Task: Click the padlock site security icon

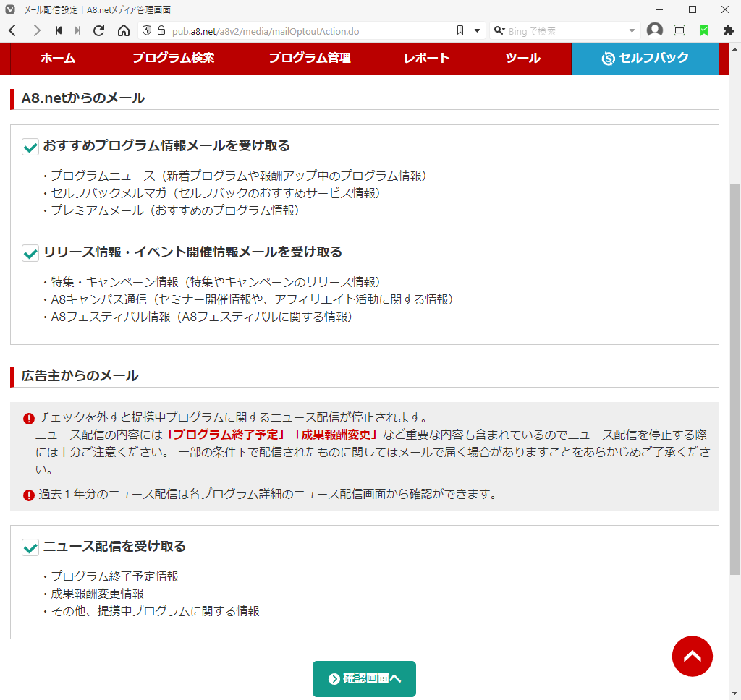Action: click(x=161, y=30)
